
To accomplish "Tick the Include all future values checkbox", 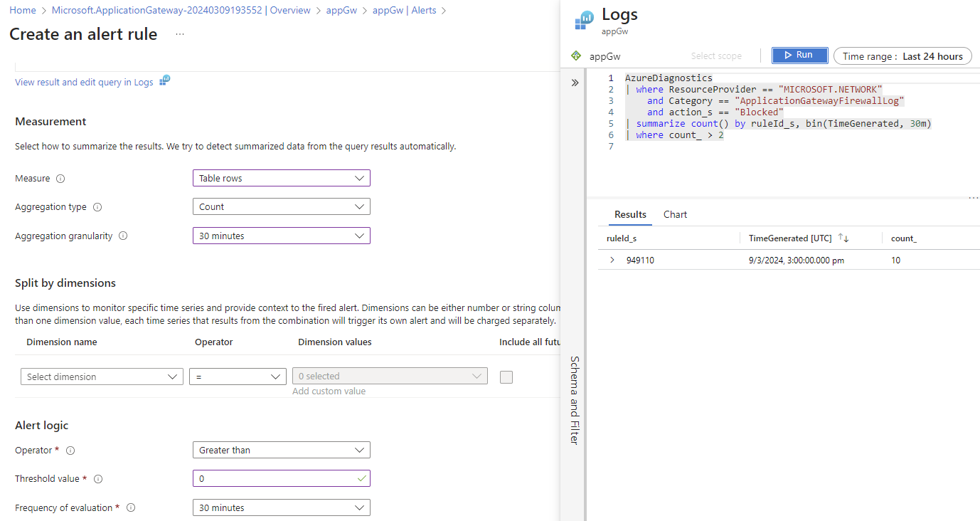I will click(506, 377).
